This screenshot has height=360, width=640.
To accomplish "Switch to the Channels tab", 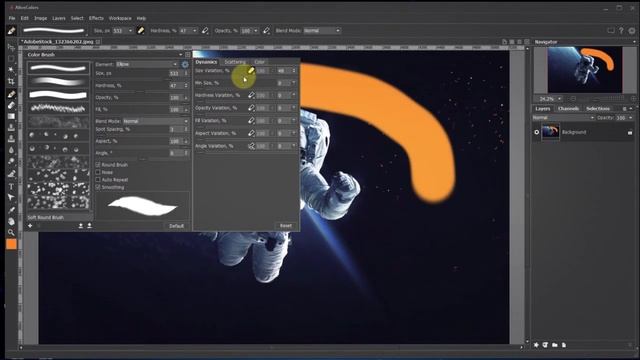I will click(x=568, y=109).
